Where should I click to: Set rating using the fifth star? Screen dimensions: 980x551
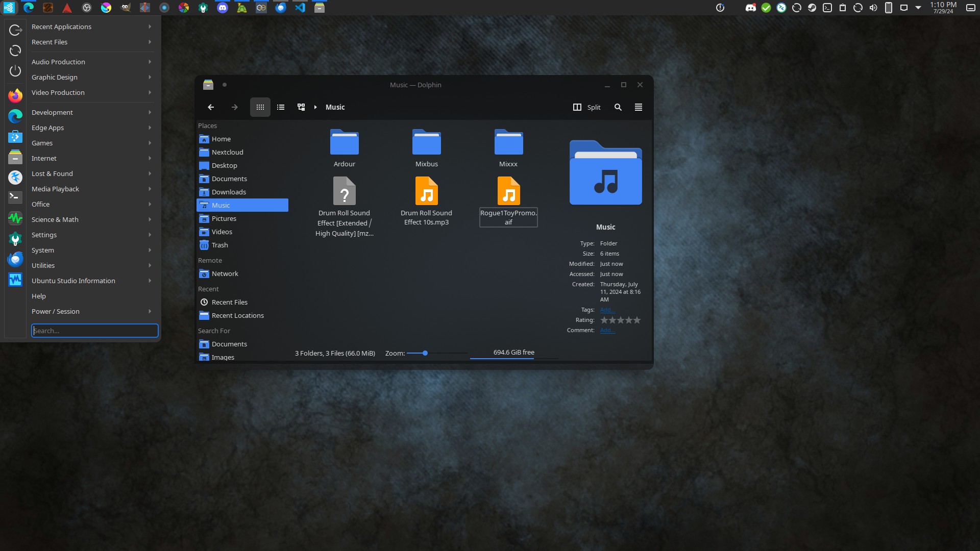click(637, 320)
